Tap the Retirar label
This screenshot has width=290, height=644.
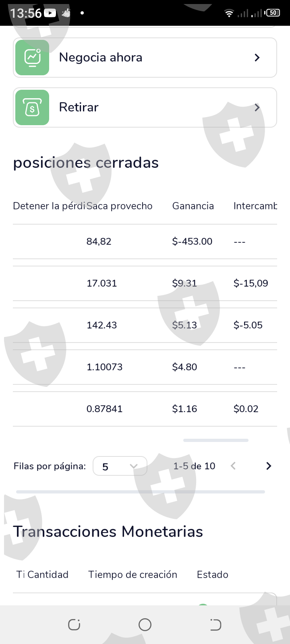79,107
